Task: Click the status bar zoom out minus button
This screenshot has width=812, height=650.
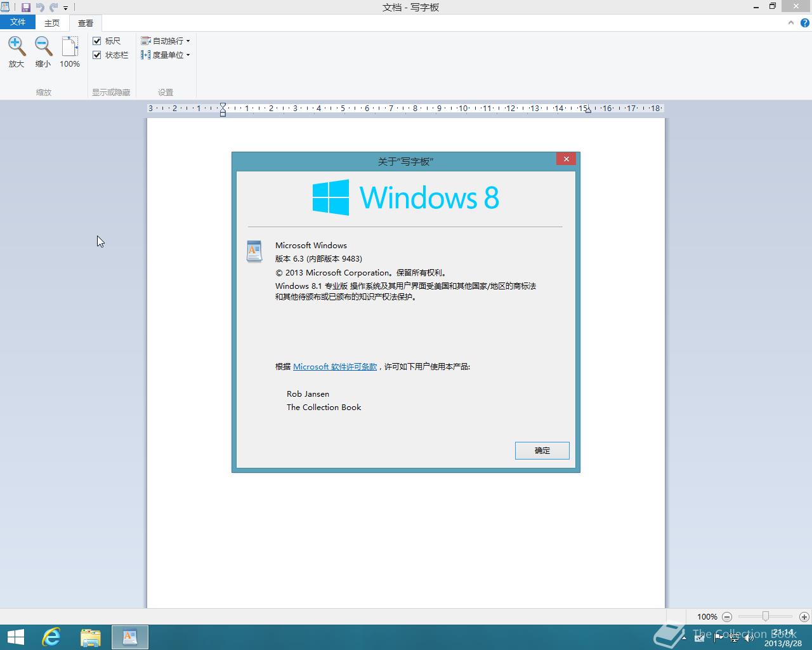Action: pyautogui.click(x=727, y=616)
